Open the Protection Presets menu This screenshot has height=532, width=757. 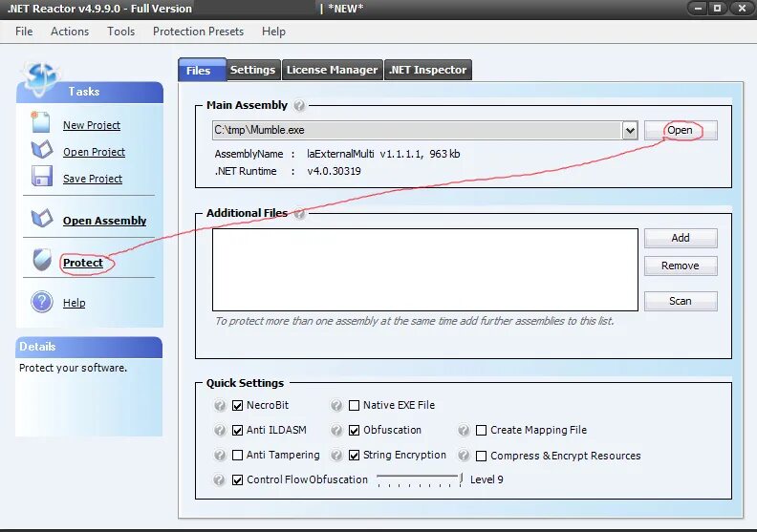[199, 32]
